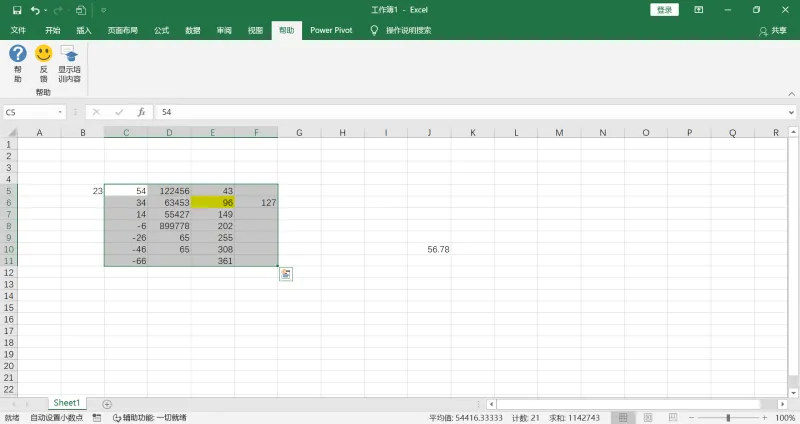This screenshot has height=424, width=800.
Task: Click cell containing 122456
Action: pos(169,191)
